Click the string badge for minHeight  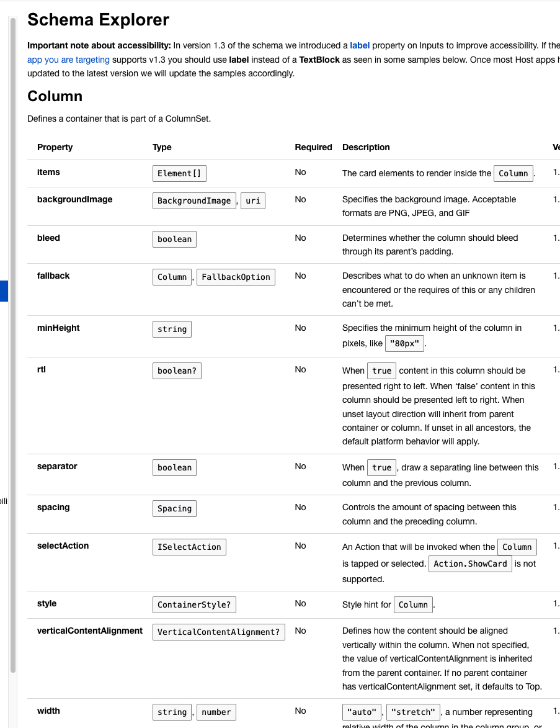172,329
